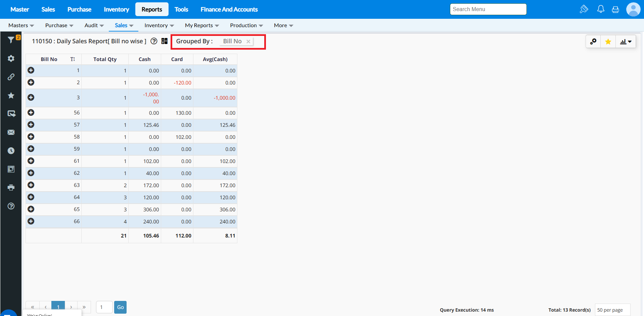Click the notification bell icon
Viewport: 644px width, 316px height.
pos(601,9)
